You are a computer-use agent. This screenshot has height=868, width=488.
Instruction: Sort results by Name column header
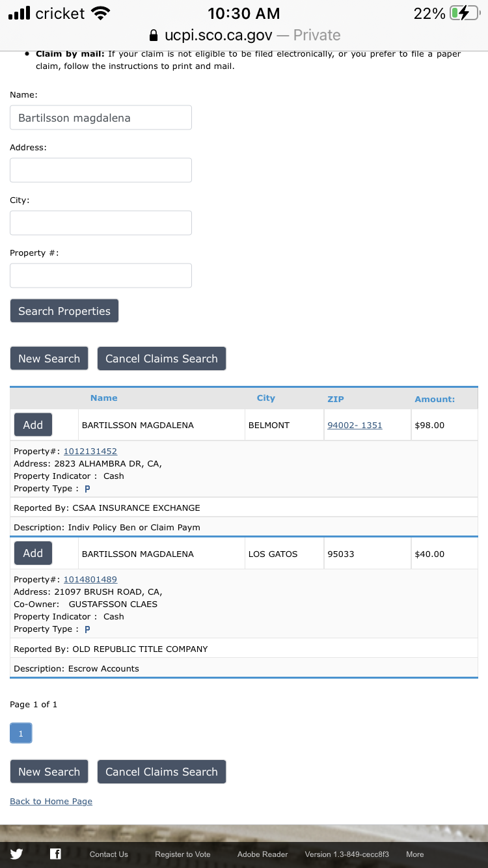(x=104, y=398)
